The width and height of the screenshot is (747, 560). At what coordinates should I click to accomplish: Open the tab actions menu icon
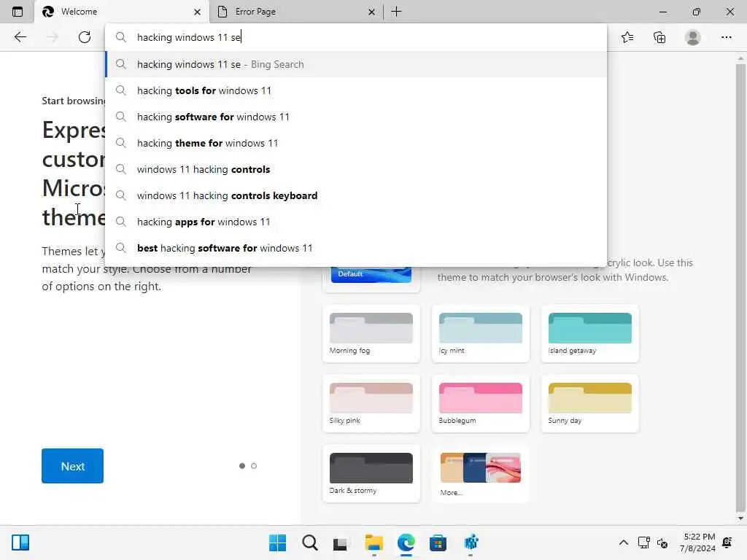point(18,12)
